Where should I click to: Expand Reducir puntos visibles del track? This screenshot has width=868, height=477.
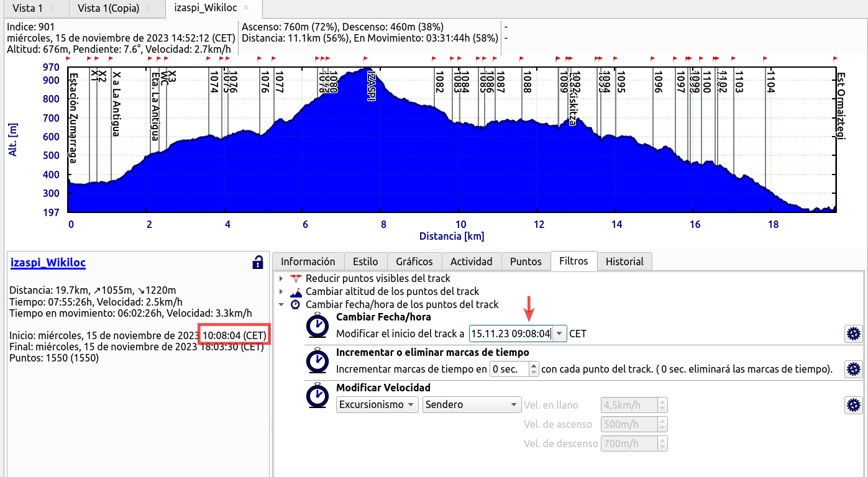tap(281, 278)
